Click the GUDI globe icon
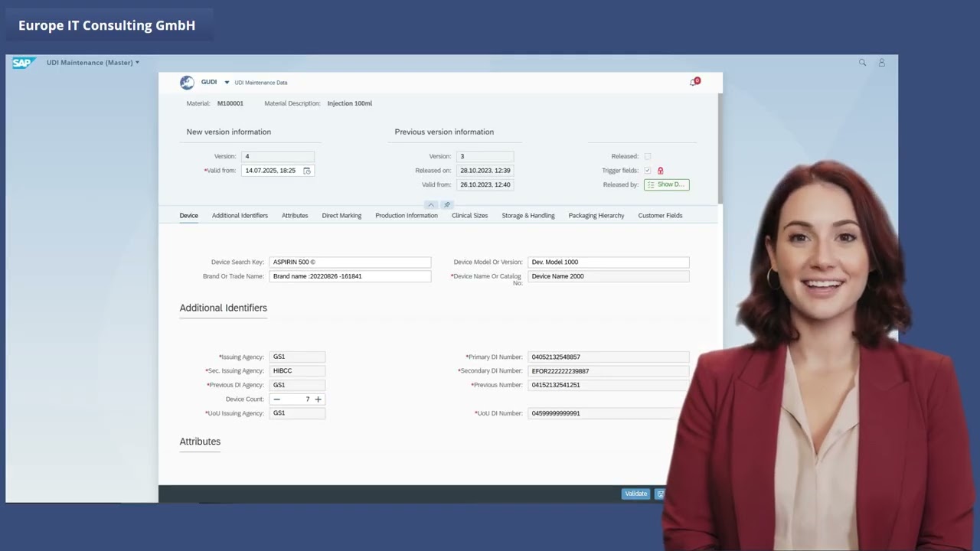Viewport: 980px width, 551px height. (187, 83)
